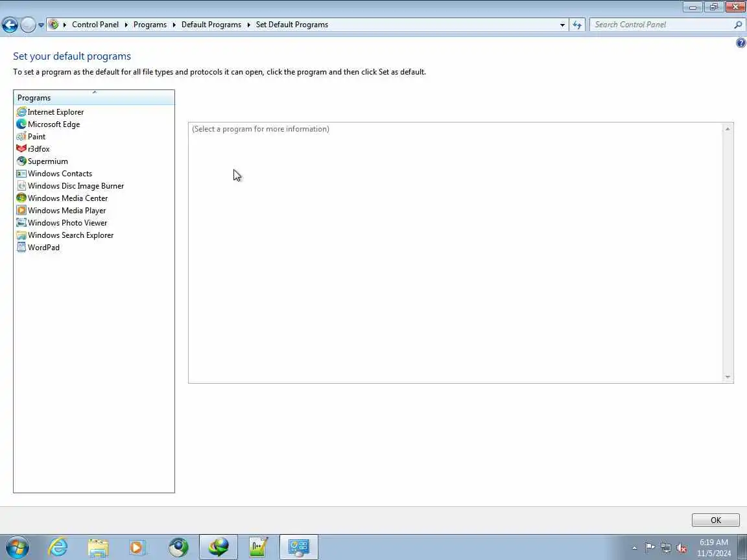The height and width of the screenshot is (560, 747).
Task: Select the "Paint" text row
Action: [x=37, y=137]
